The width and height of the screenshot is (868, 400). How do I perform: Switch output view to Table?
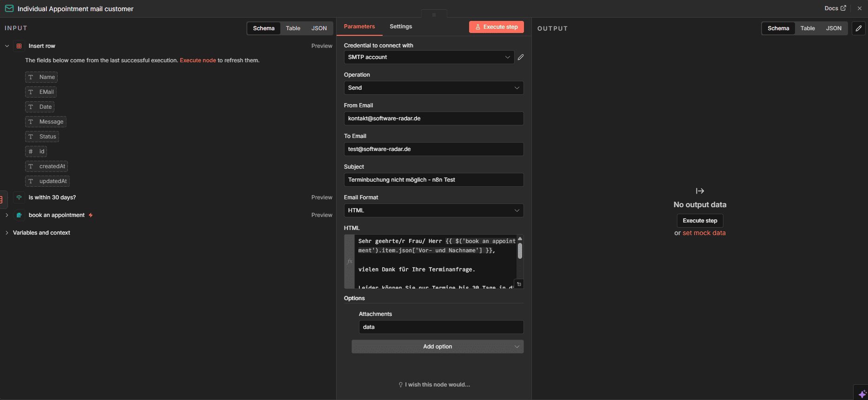[807, 28]
